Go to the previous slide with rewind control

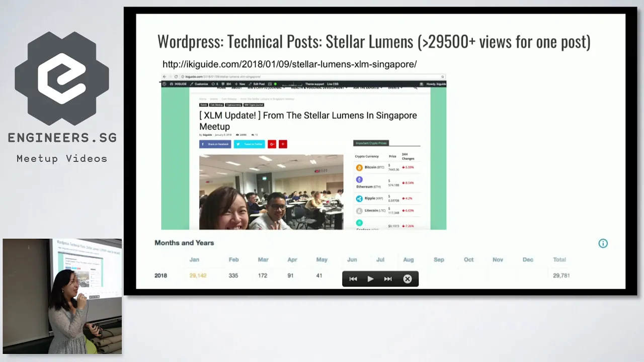pos(353,279)
